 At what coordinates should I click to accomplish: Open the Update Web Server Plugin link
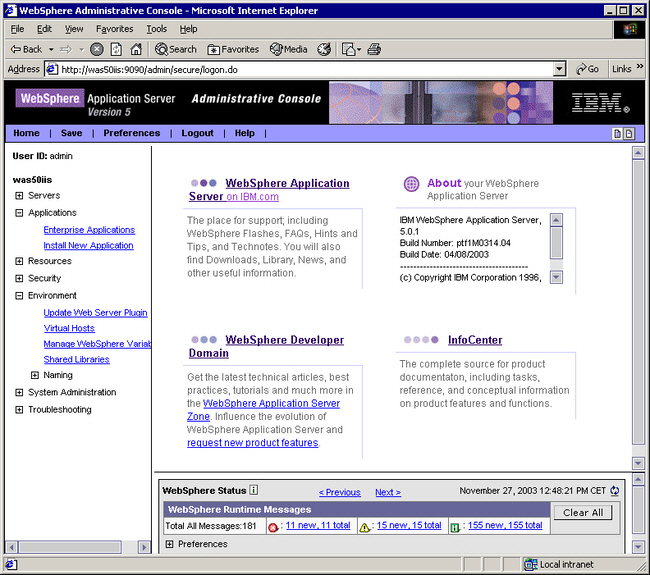[x=95, y=313]
